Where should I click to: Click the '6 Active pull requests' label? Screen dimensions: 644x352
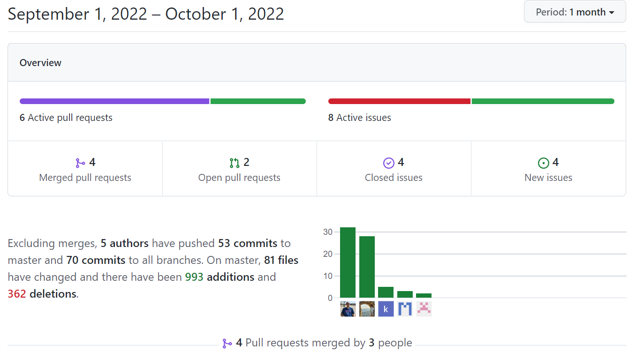[x=66, y=117]
